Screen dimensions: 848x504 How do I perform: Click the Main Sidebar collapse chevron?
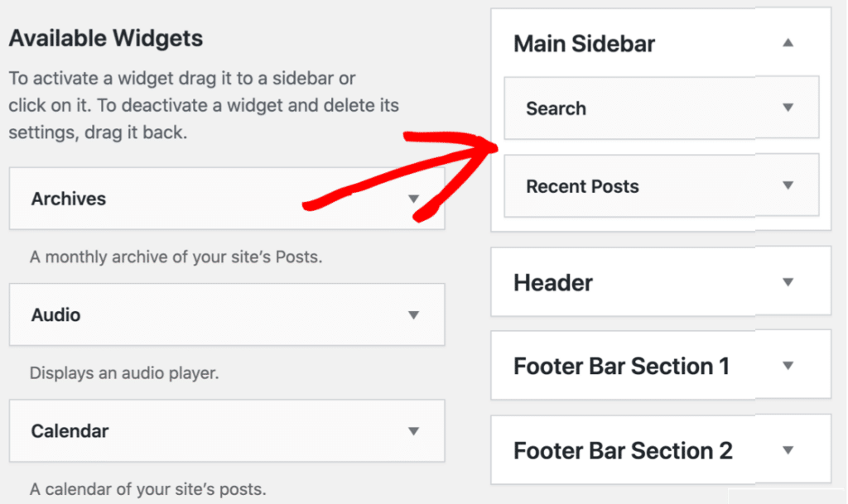point(789,40)
